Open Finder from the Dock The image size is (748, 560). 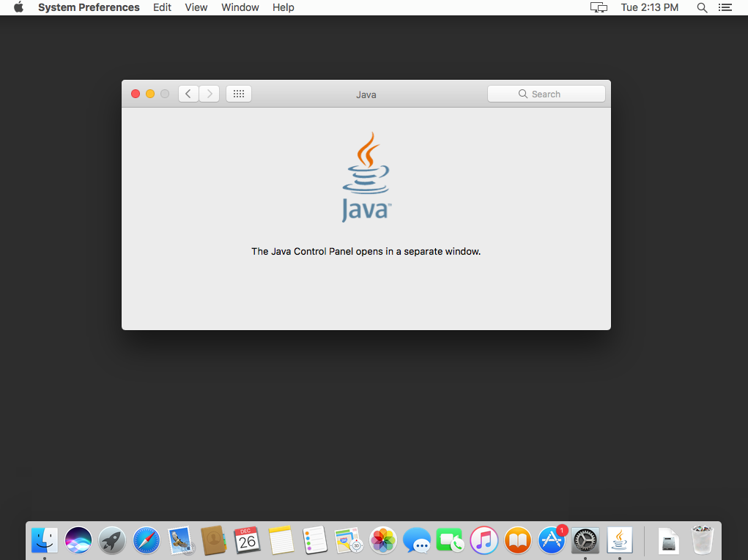[45, 541]
